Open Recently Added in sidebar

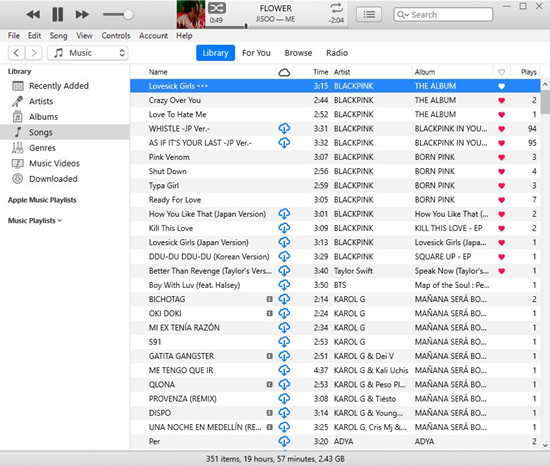65,86
